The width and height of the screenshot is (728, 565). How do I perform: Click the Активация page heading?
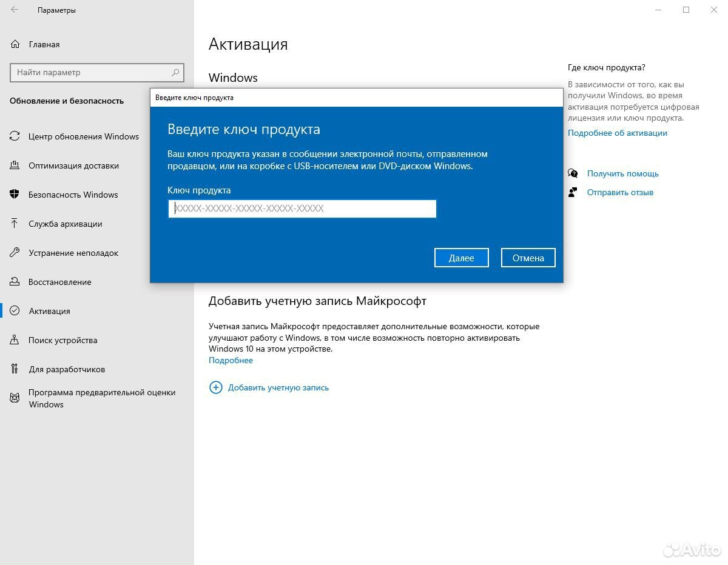pyautogui.click(x=248, y=44)
